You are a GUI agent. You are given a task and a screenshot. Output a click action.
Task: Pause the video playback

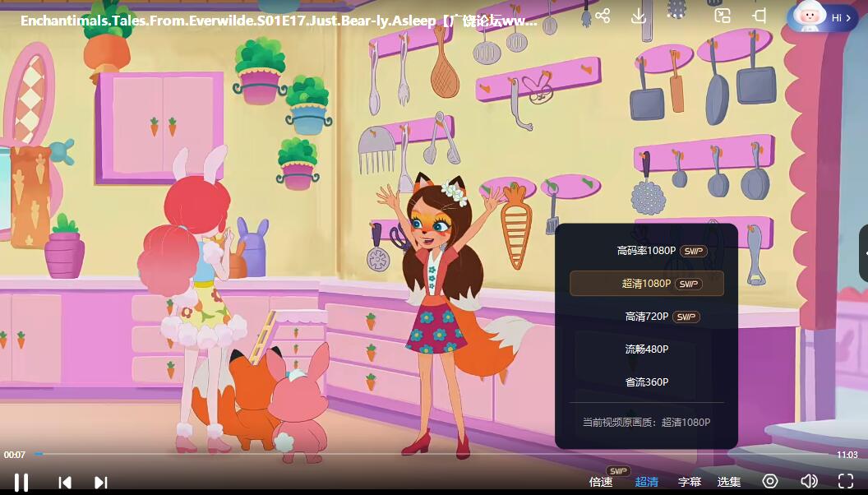pos(21,483)
